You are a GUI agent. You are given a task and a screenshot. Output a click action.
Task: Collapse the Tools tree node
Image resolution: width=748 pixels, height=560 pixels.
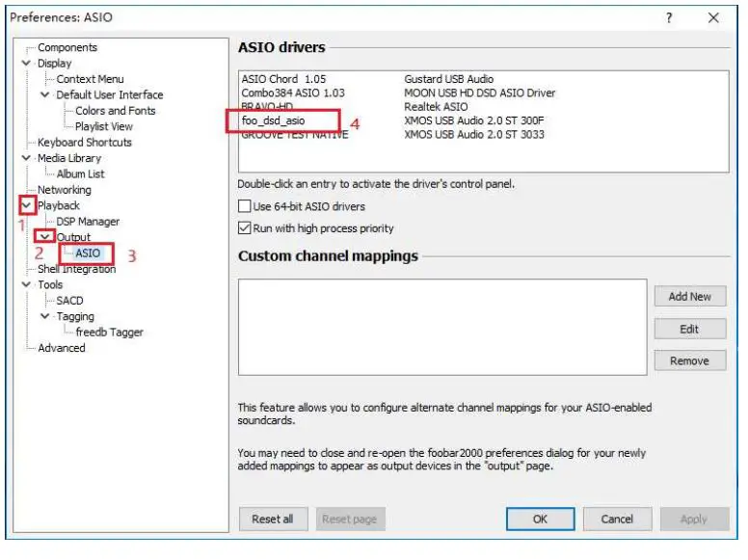click(26, 284)
